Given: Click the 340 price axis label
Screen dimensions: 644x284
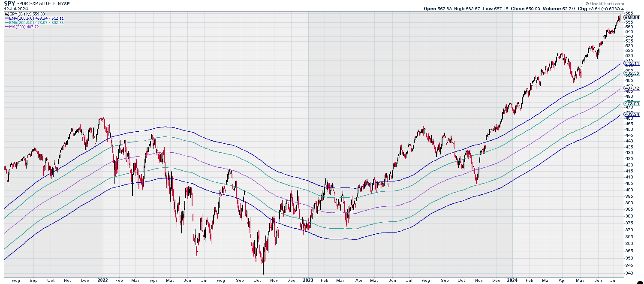Looking at the screenshot, I should tap(629, 273).
